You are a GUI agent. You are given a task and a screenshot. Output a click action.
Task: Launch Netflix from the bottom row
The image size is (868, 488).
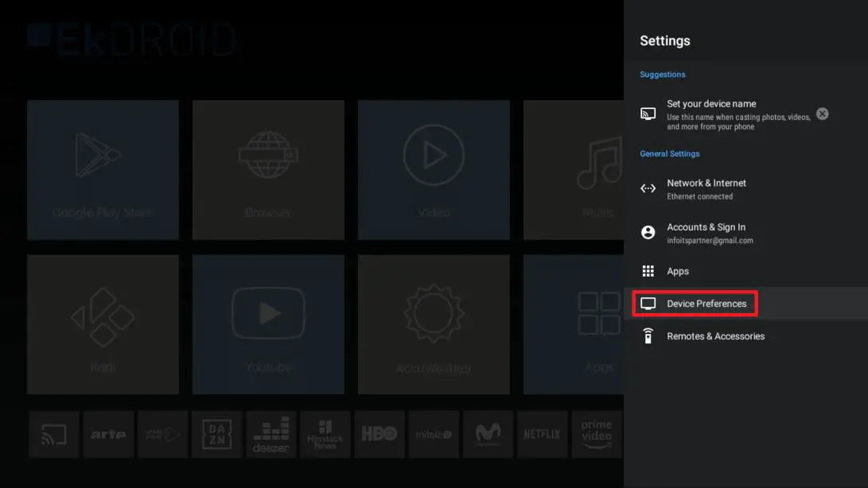[542, 434]
